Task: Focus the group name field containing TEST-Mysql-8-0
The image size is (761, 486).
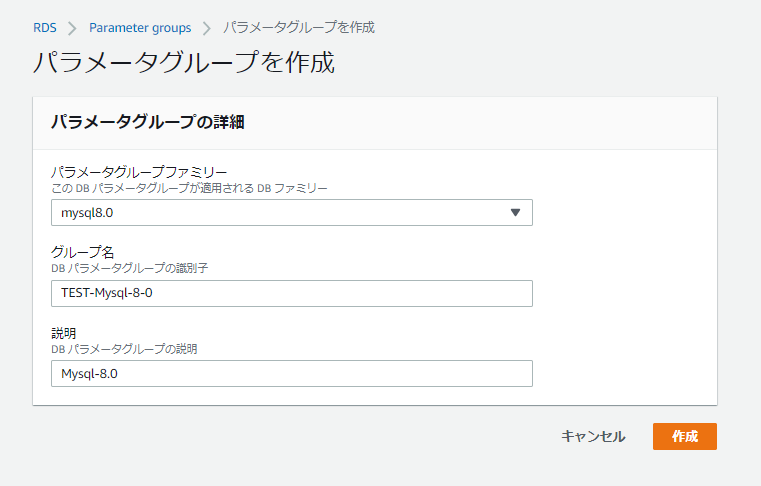Action: (291, 293)
